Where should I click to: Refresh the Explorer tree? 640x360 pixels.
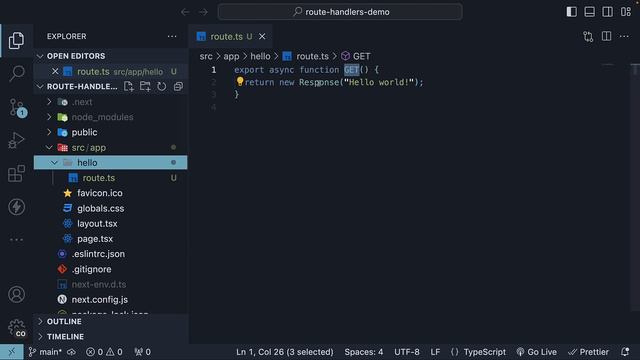(162, 86)
